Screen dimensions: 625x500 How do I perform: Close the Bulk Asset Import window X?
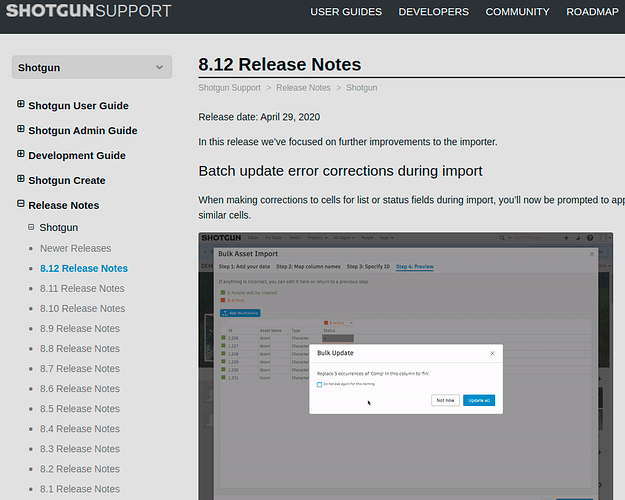pyautogui.click(x=592, y=254)
